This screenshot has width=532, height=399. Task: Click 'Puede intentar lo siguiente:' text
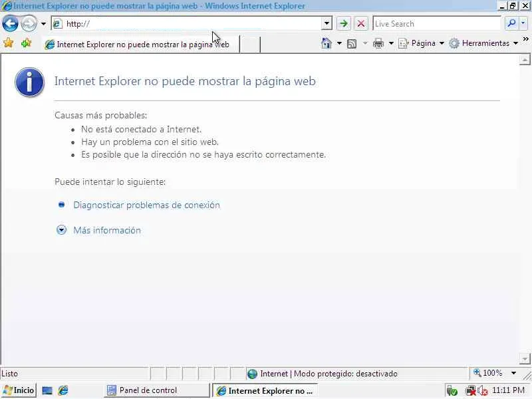(110, 182)
